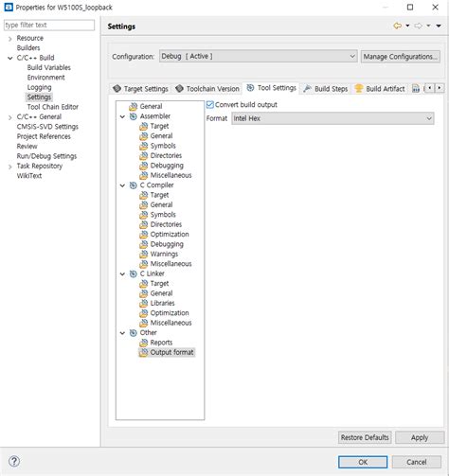Click the Tool Settings tab icon

250,88
